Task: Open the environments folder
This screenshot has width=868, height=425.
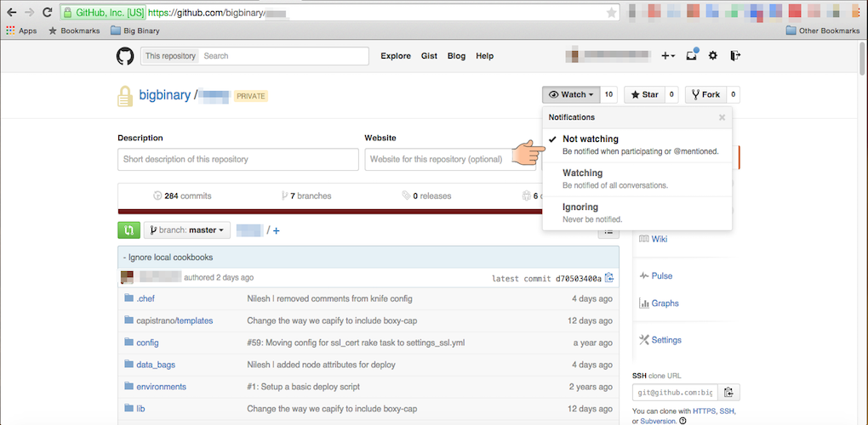Action: click(x=161, y=387)
